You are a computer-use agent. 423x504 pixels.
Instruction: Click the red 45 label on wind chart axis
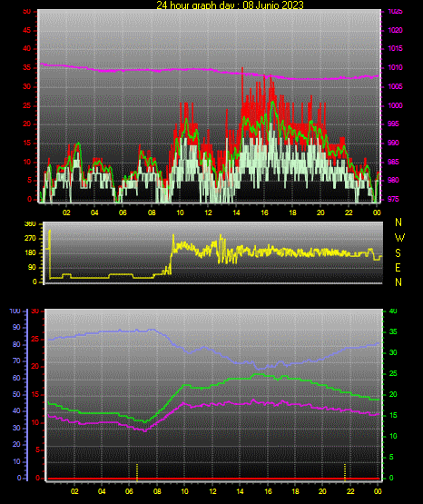coord(27,30)
